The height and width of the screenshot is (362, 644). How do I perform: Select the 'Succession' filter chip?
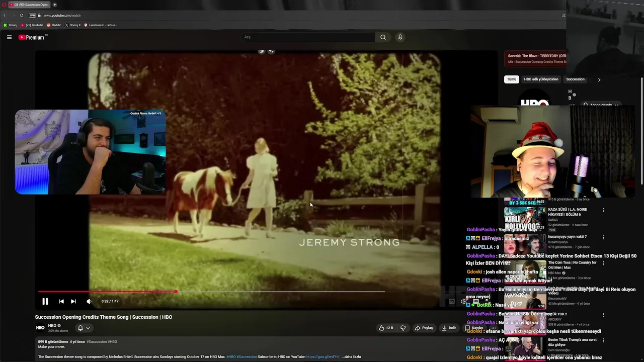click(x=575, y=79)
